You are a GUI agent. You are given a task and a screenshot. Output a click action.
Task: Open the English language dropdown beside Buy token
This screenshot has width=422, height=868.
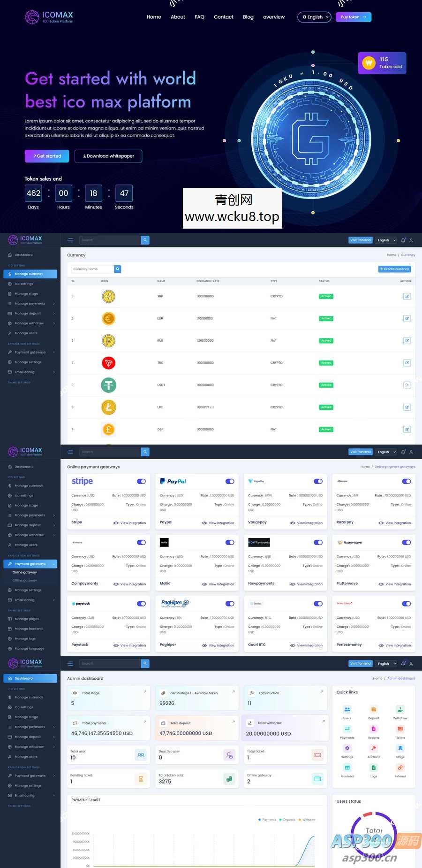(x=315, y=17)
